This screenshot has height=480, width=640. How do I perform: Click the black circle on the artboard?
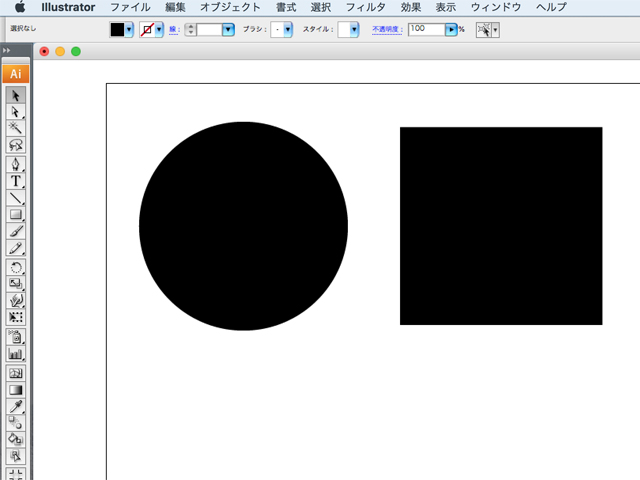pos(243,226)
